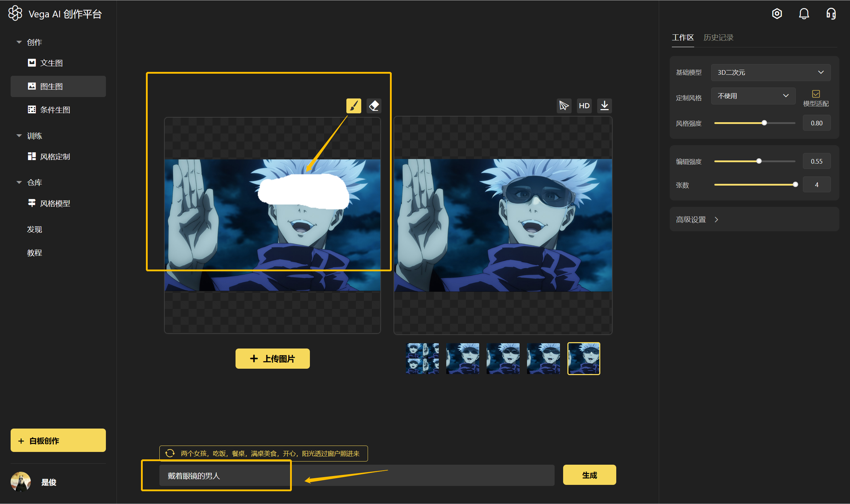Click the HD upscale icon
The height and width of the screenshot is (504, 850).
click(584, 106)
